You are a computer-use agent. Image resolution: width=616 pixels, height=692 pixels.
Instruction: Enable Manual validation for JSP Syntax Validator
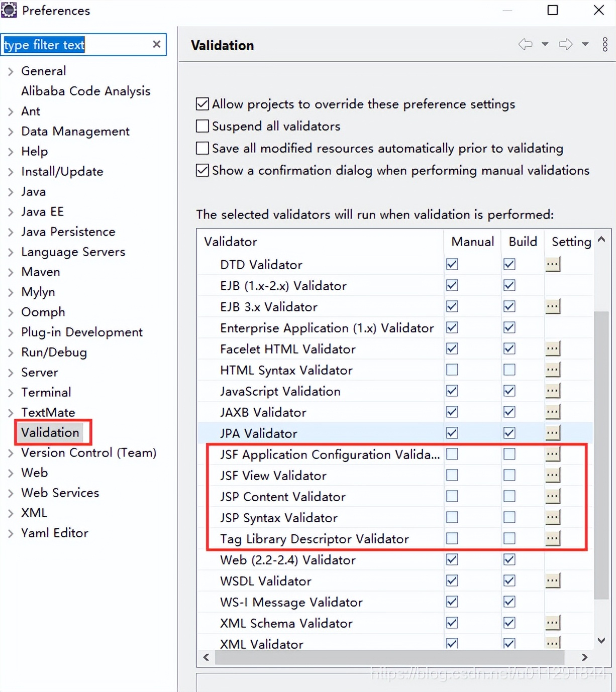(x=452, y=517)
